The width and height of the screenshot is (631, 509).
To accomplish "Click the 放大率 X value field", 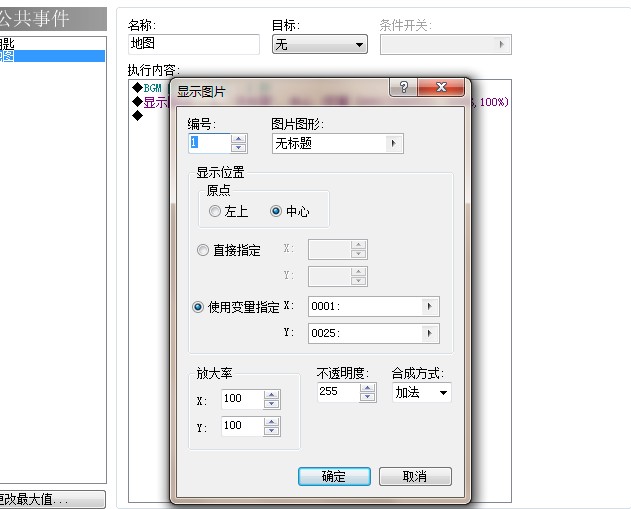I will point(243,399).
